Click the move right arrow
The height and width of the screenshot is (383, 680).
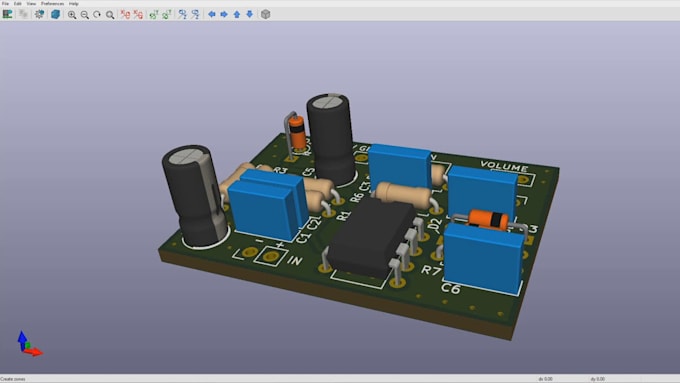(224, 14)
